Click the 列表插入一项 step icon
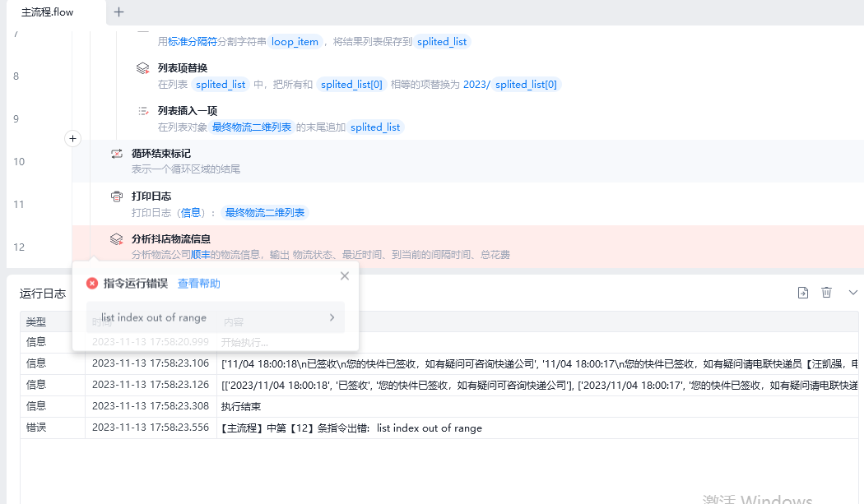The width and height of the screenshot is (864, 504). [x=142, y=111]
